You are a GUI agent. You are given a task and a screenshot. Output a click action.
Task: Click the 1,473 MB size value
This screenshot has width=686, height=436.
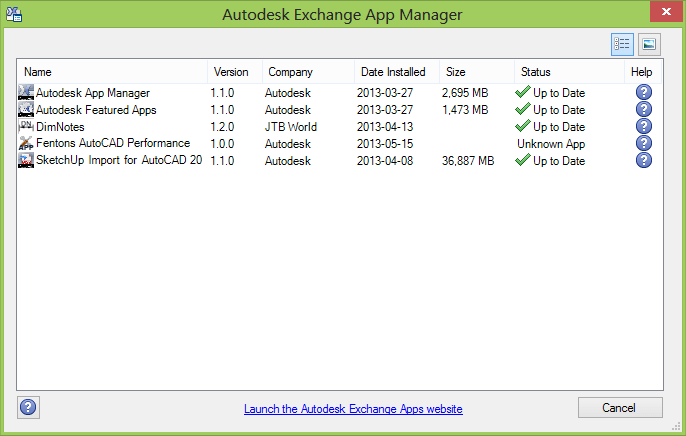tap(465, 110)
